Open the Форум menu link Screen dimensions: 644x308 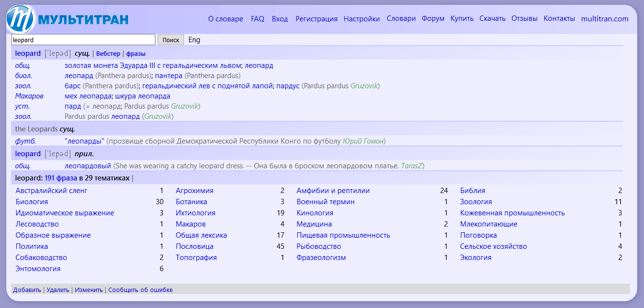[x=433, y=19]
